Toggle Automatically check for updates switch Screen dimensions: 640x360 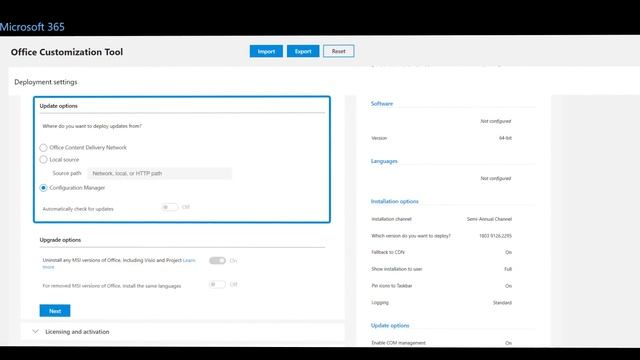point(170,207)
